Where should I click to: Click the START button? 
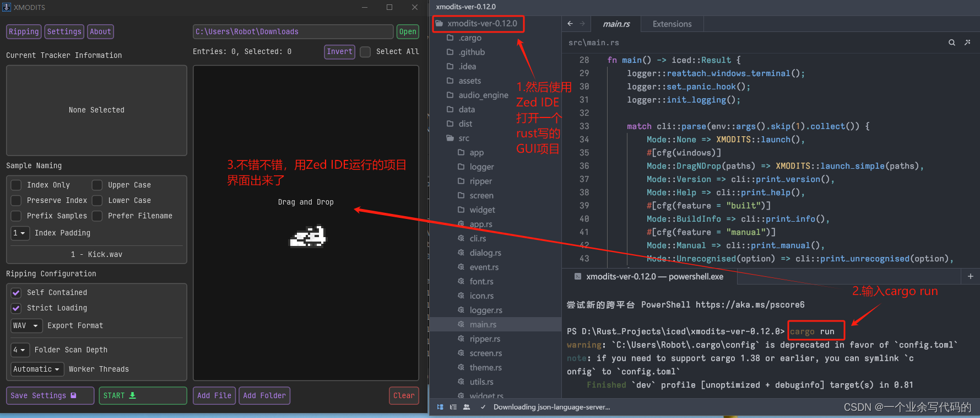pos(143,395)
